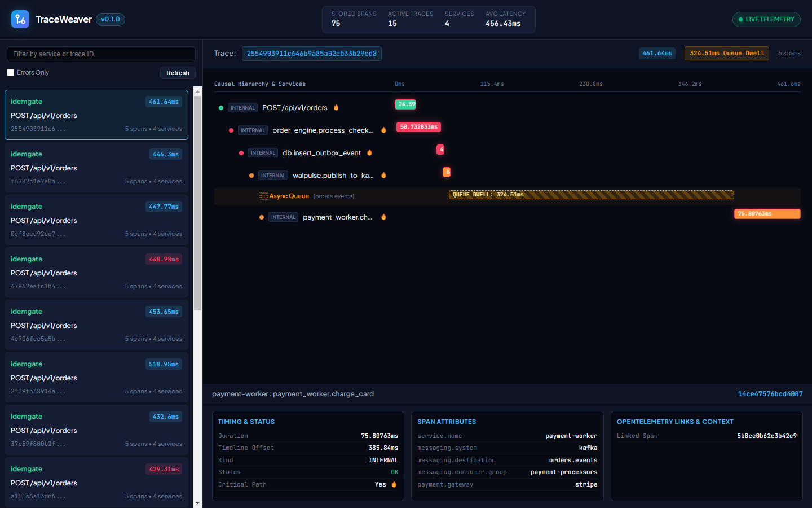This screenshot has height=508, width=812.
Task: Click the 461.64ms duration badge in trace header
Action: pos(657,54)
